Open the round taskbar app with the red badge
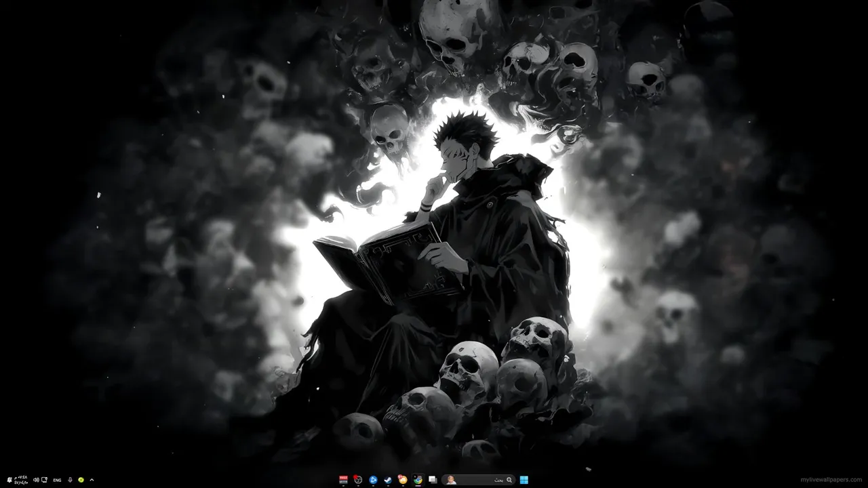The image size is (868, 488). pyautogui.click(x=358, y=479)
